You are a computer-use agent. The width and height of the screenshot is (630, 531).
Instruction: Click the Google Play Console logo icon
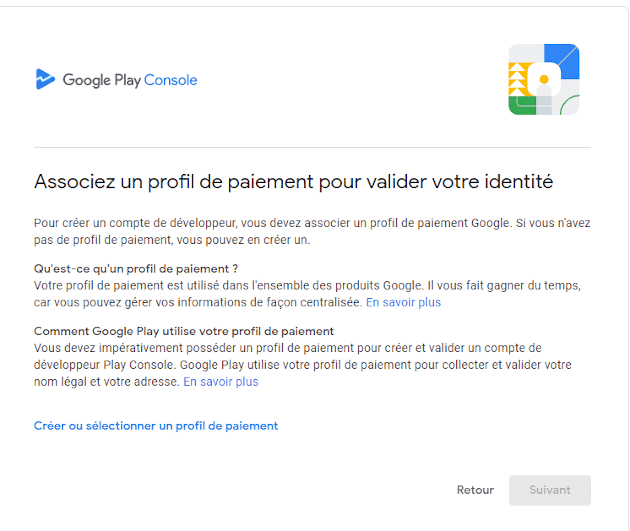pos(45,80)
